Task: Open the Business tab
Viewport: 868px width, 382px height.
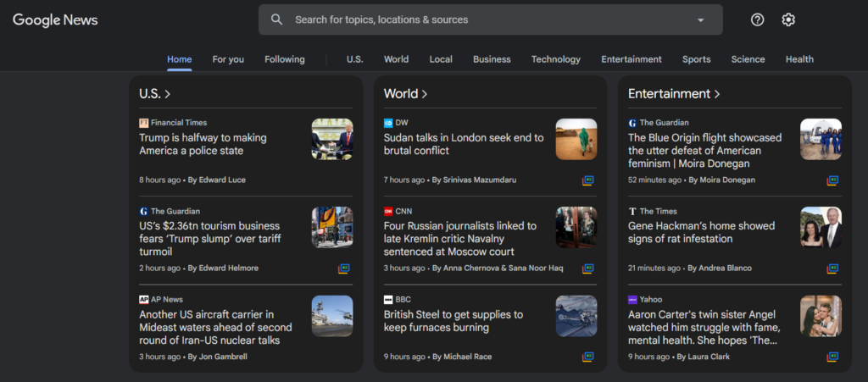Action: click(492, 59)
